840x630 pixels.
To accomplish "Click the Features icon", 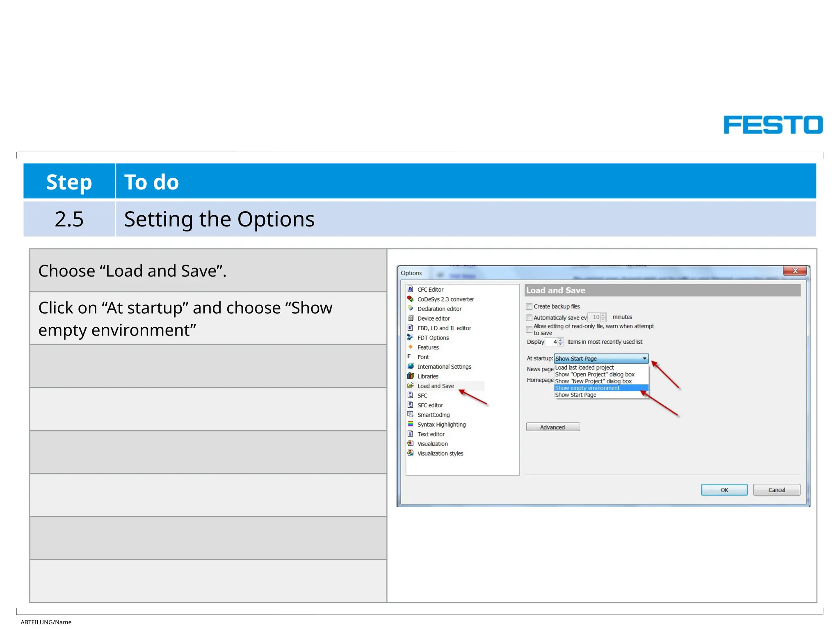I will (410, 347).
